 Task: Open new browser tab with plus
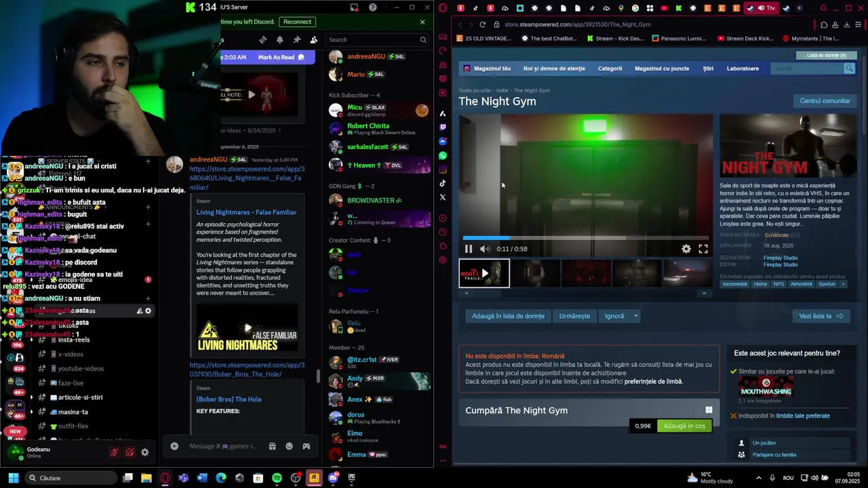tap(799, 8)
